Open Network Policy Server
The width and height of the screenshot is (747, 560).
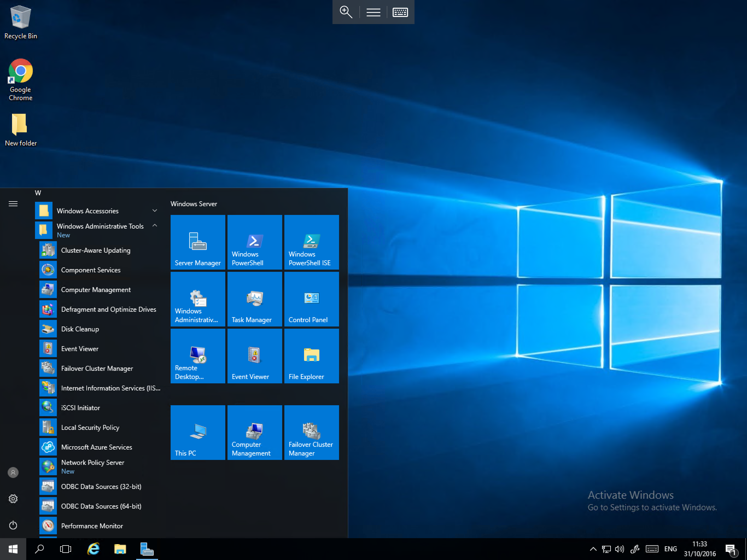100,467
